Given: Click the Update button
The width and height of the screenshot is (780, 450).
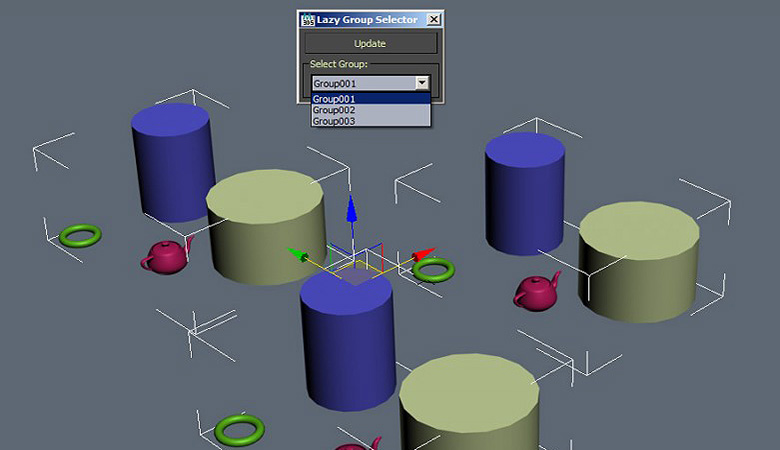Looking at the screenshot, I should click(371, 43).
